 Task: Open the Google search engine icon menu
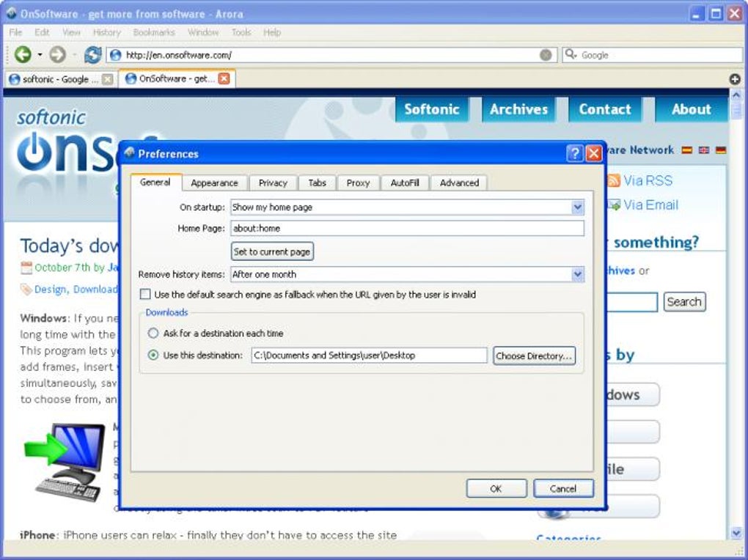pos(571,54)
